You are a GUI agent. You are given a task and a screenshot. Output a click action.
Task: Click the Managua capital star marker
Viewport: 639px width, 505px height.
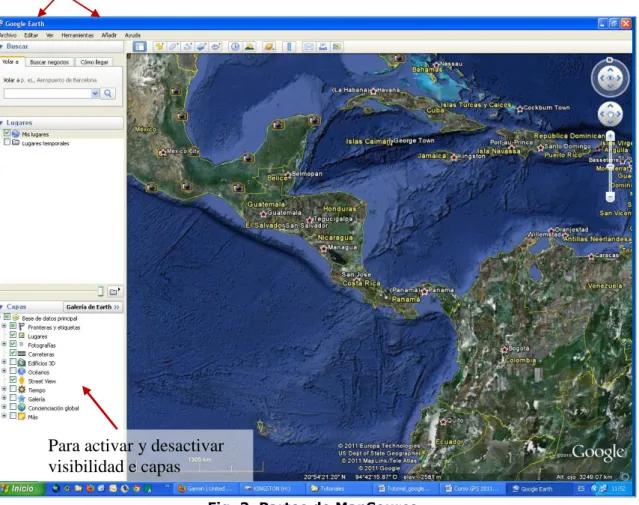[324, 248]
